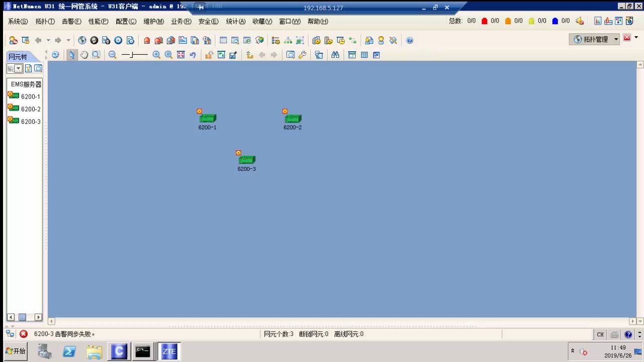Click the go up one level icon
Image resolution: width=644 pixels, height=362 pixels.
tap(250, 55)
